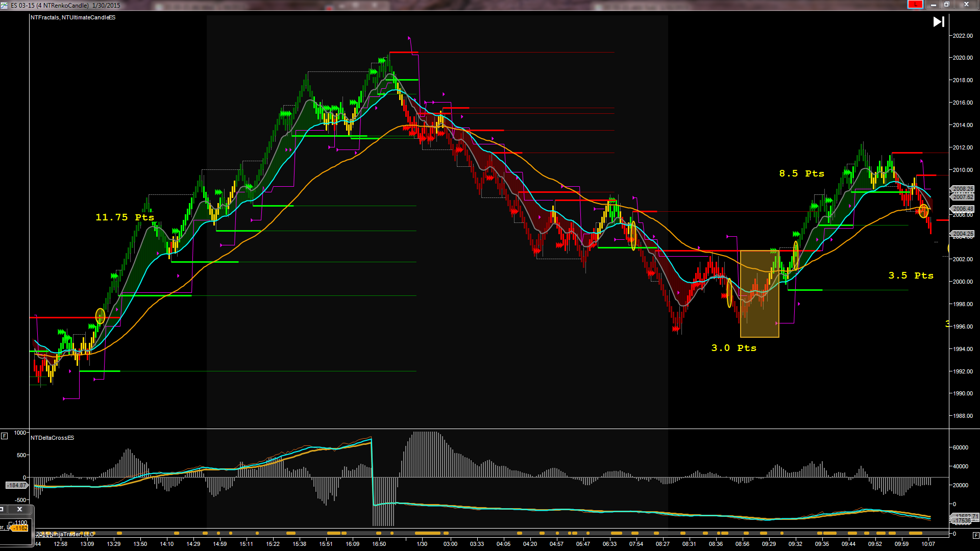
Task: Click the 3.5 Pts annotation text
Action: tap(911, 275)
